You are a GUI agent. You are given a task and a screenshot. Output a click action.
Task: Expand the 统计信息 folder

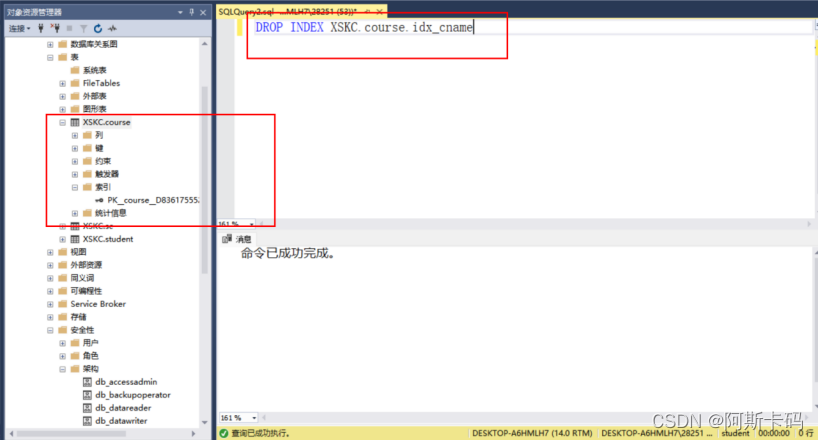coord(75,213)
